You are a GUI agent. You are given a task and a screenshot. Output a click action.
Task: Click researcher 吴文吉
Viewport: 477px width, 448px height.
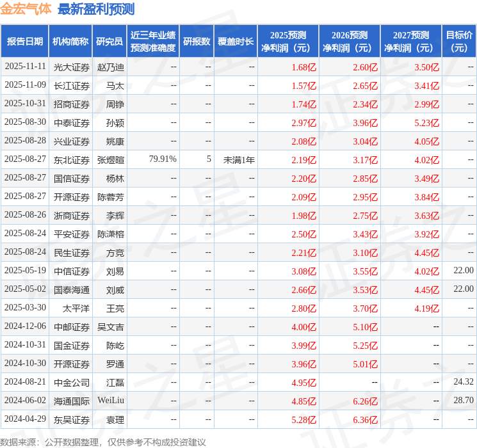111,327
